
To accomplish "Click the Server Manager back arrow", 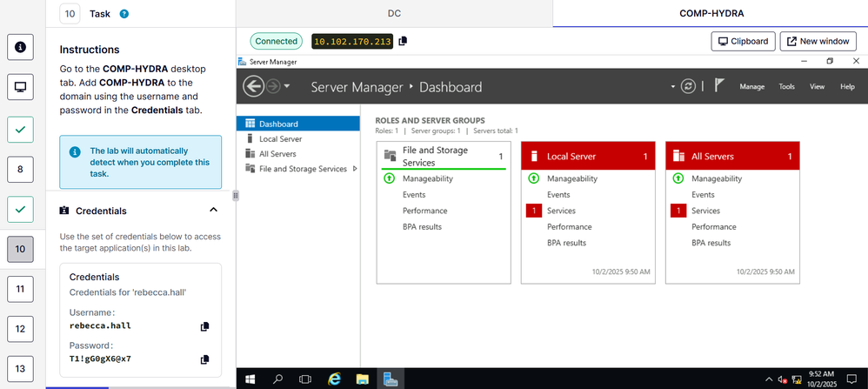I will (253, 86).
